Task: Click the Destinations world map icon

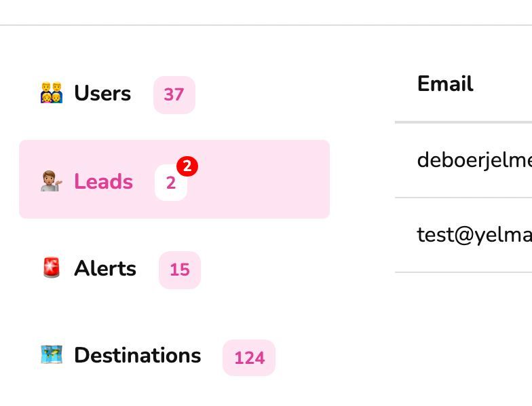Action: (52, 355)
